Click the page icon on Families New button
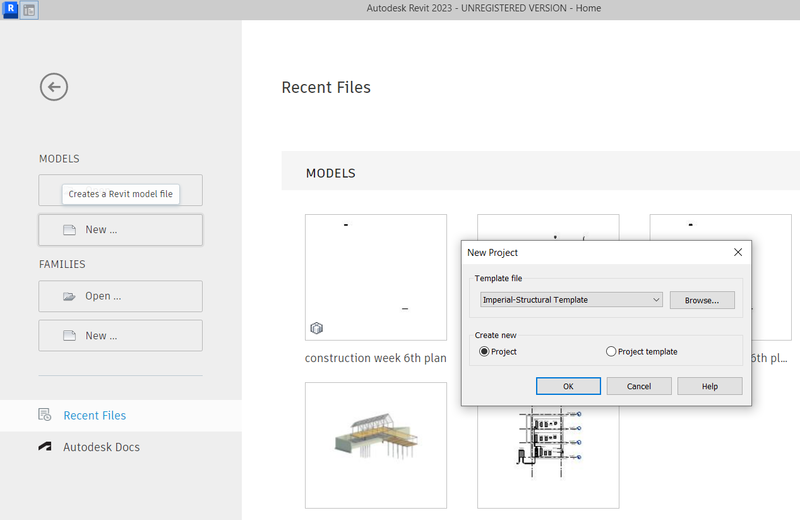800x520 pixels. click(x=69, y=336)
